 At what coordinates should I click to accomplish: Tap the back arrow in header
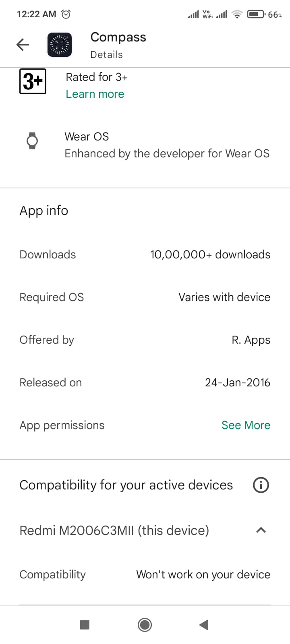(x=23, y=45)
